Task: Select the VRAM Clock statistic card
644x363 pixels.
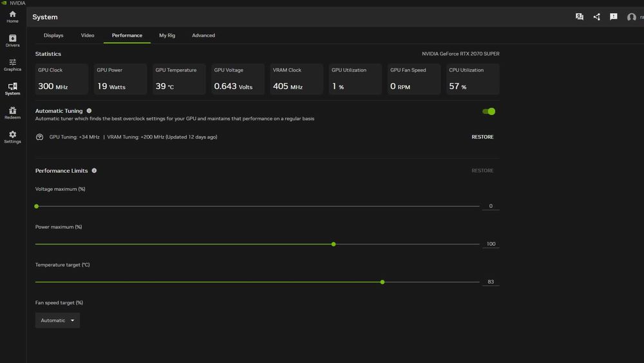Action: (296, 79)
